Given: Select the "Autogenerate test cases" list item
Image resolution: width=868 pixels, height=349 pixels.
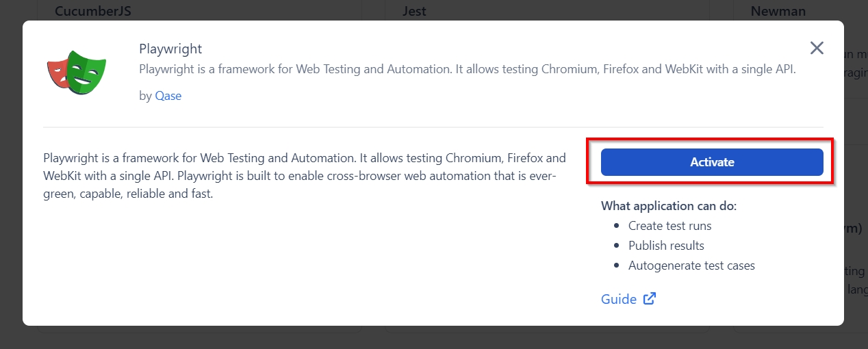Looking at the screenshot, I should pyautogui.click(x=691, y=266).
